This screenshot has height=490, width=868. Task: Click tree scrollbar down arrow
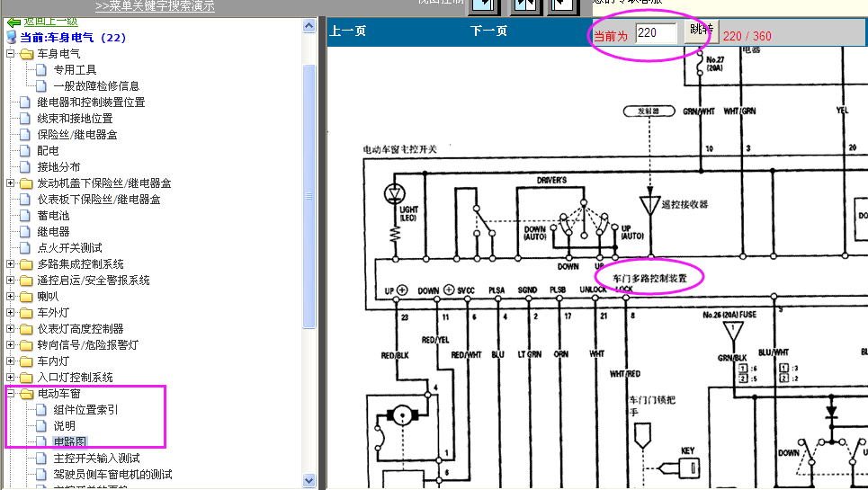click(x=309, y=481)
